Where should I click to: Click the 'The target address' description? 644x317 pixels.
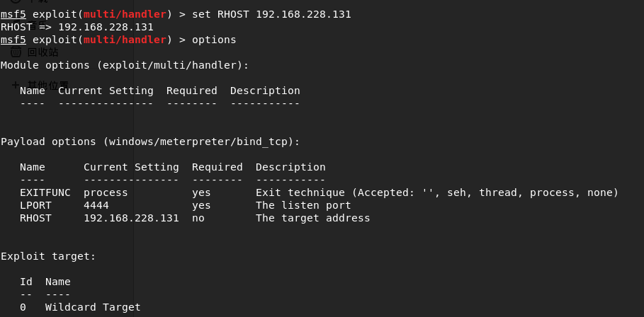312,218
